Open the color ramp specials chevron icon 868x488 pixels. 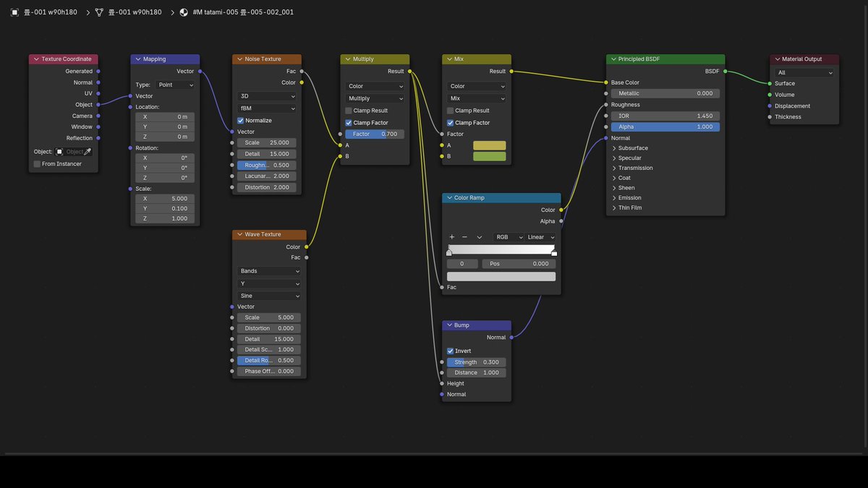[480, 236]
